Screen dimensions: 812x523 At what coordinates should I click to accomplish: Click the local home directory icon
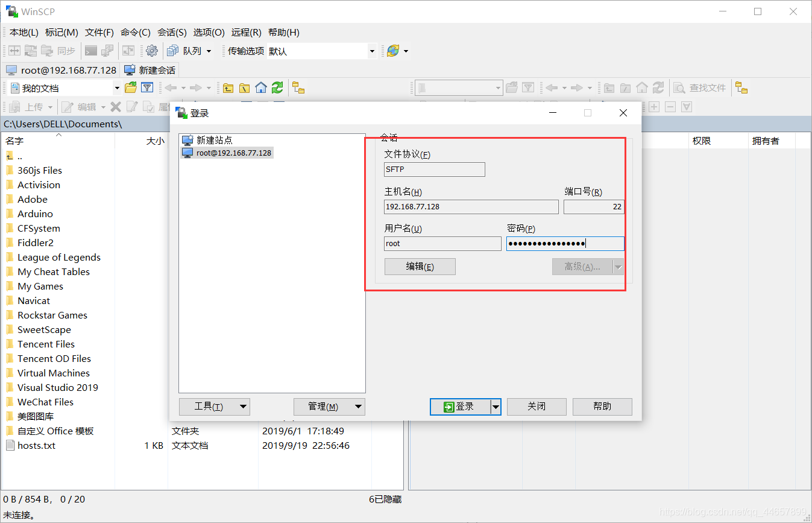(260, 88)
